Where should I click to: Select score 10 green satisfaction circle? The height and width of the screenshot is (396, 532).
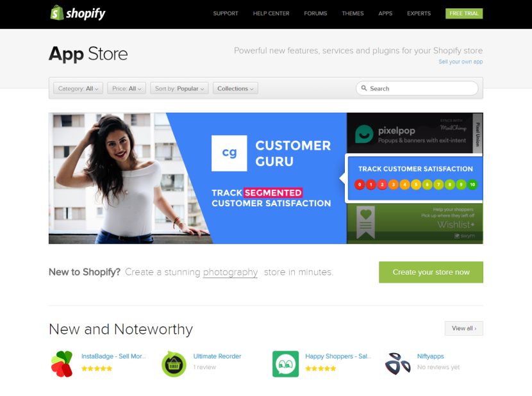tap(472, 185)
